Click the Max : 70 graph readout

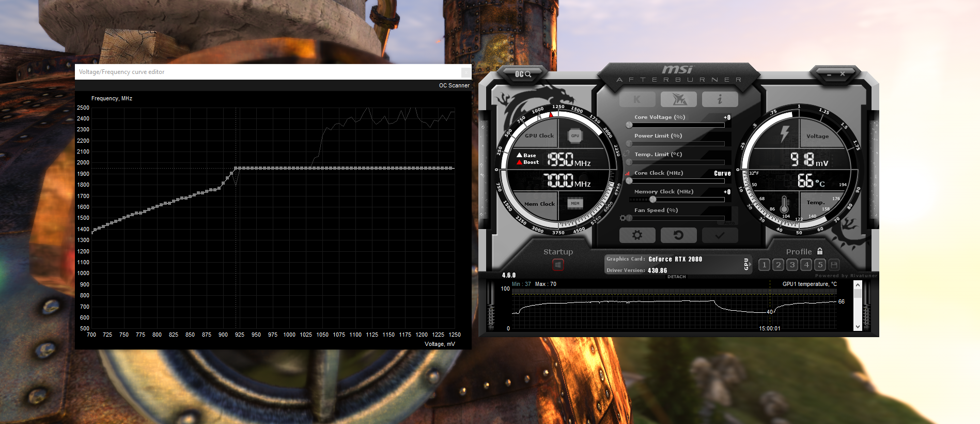coord(546,284)
